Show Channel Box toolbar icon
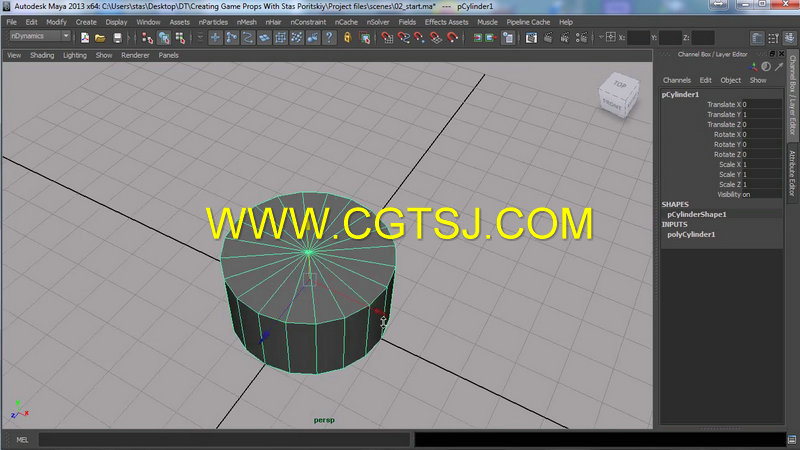 [x=790, y=38]
